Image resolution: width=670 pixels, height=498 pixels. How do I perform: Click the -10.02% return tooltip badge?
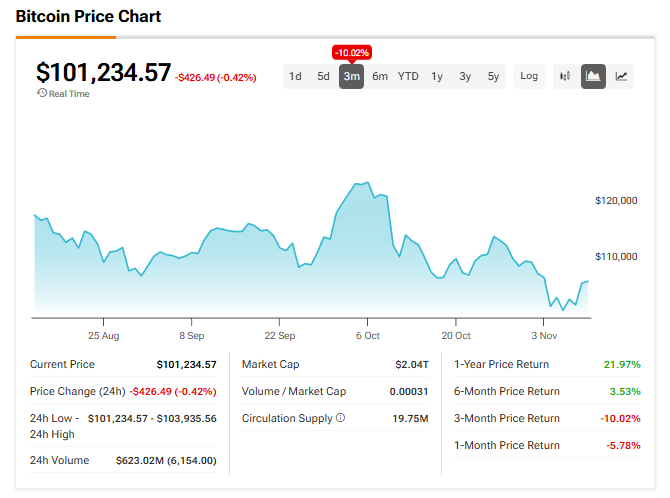click(352, 53)
